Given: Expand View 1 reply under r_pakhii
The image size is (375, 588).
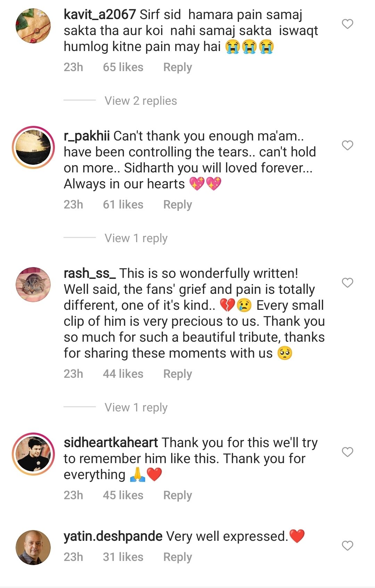Looking at the screenshot, I should click(136, 238).
